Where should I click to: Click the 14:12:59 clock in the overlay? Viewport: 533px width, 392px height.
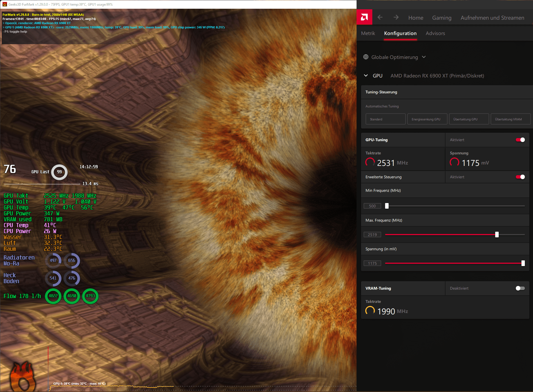(x=89, y=167)
